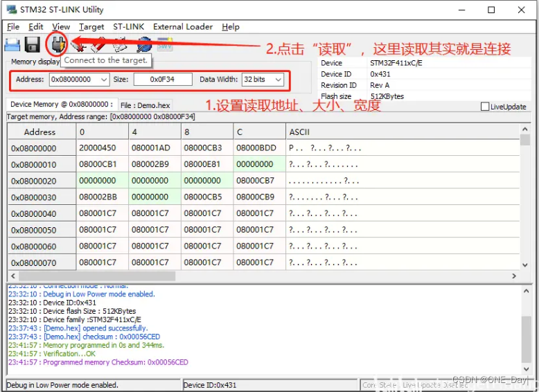The image size is (539, 392).
Task: Click the Program verify toolbar icon
Action: click(120, 45)
